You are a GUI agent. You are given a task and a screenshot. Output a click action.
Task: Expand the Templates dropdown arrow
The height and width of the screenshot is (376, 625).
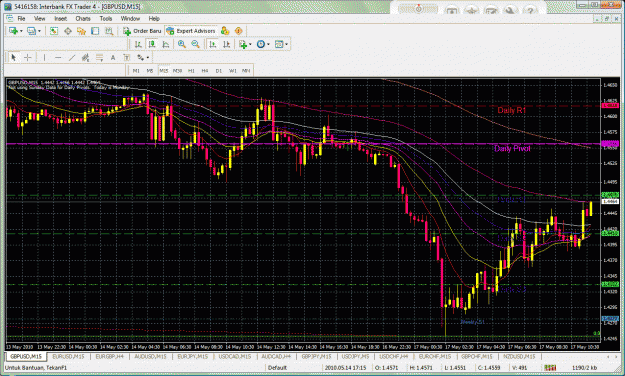(x=286, y=45)
